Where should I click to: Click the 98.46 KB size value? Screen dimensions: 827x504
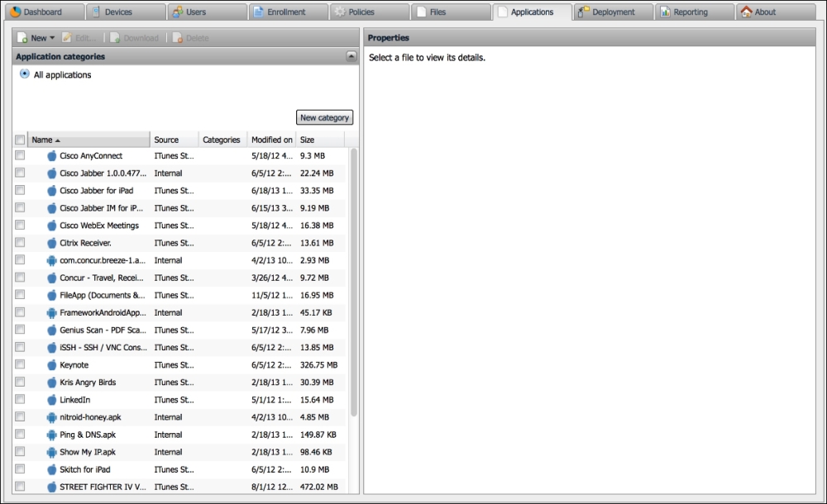[316, 452]
